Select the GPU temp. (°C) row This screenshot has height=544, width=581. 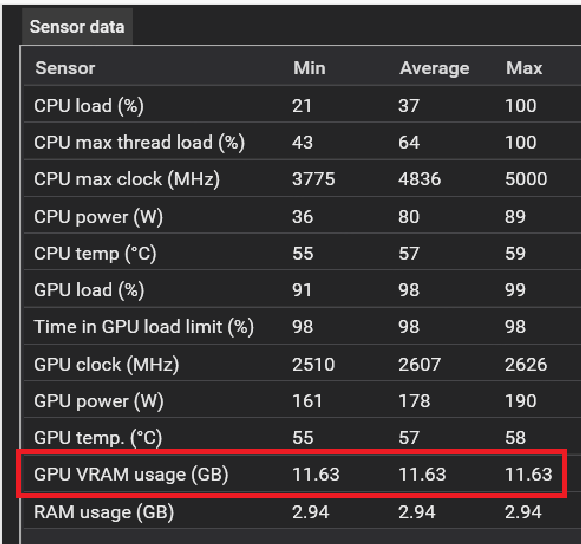coord(302,438)
